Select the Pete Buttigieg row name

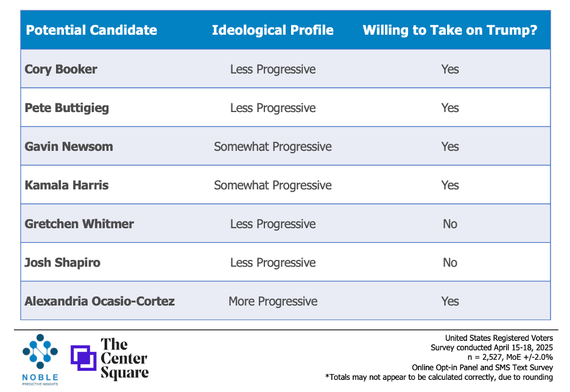pos(67,108)
